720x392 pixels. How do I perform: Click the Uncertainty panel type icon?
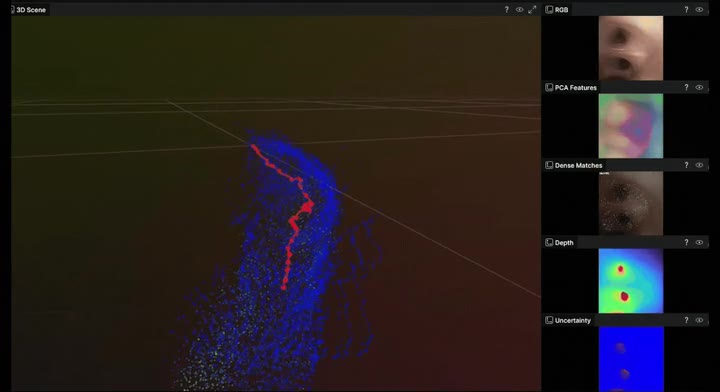tap(549, 320)
